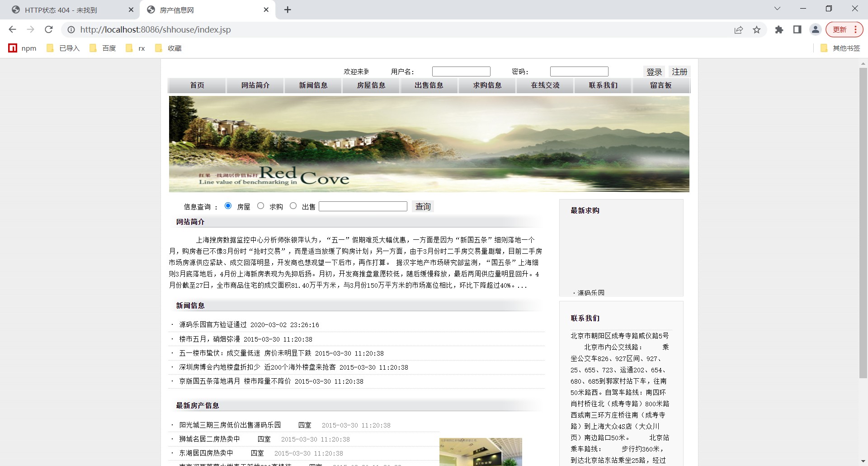The image size is (868, 466).
Task: Open listing 东城居四房热卖中
Action: (206, 453)
